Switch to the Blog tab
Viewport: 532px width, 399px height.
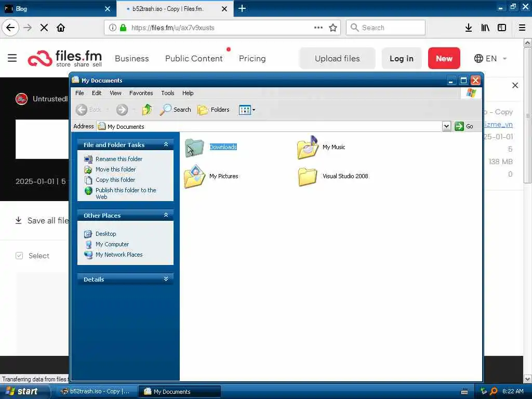click(58, 8)
